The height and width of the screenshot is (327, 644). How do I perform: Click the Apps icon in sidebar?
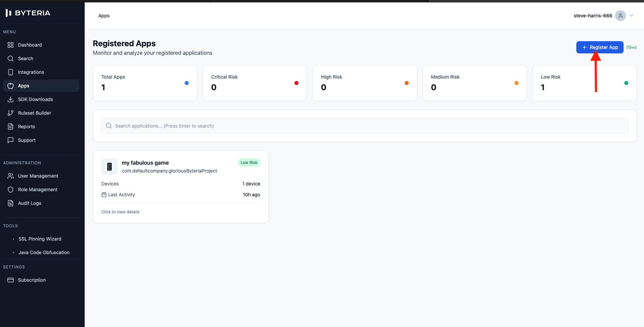pos(11,86)
